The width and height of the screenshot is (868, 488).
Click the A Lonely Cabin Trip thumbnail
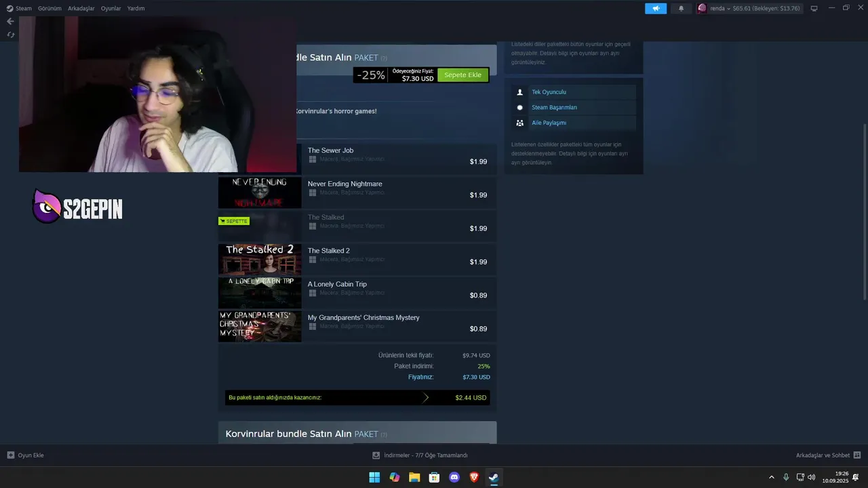click(x=260, y=293)
